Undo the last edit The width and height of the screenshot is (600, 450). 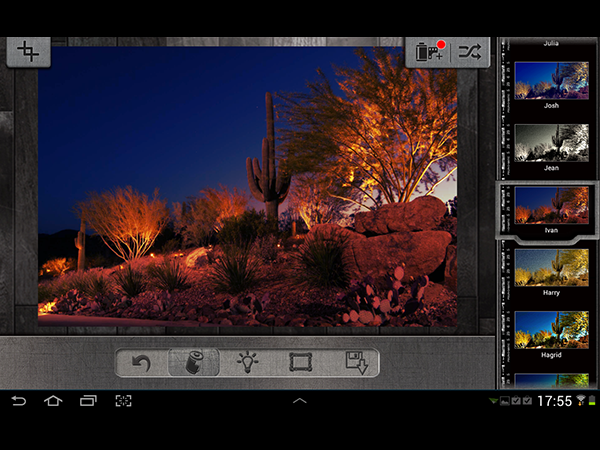(x=141, y=362)
